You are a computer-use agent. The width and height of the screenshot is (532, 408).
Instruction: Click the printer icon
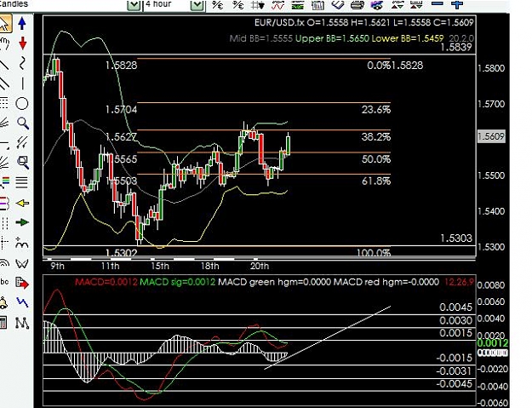[x=358, y=5]
